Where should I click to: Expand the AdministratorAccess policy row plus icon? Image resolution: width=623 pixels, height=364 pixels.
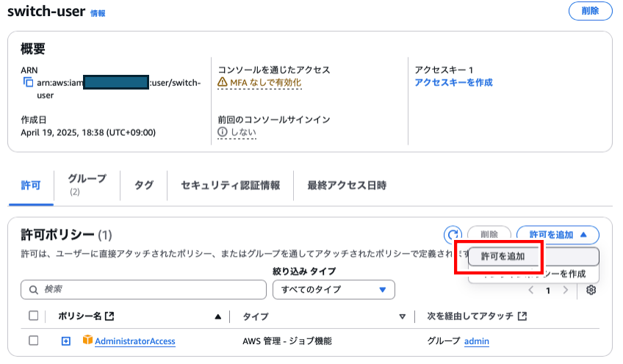(66, 341)
